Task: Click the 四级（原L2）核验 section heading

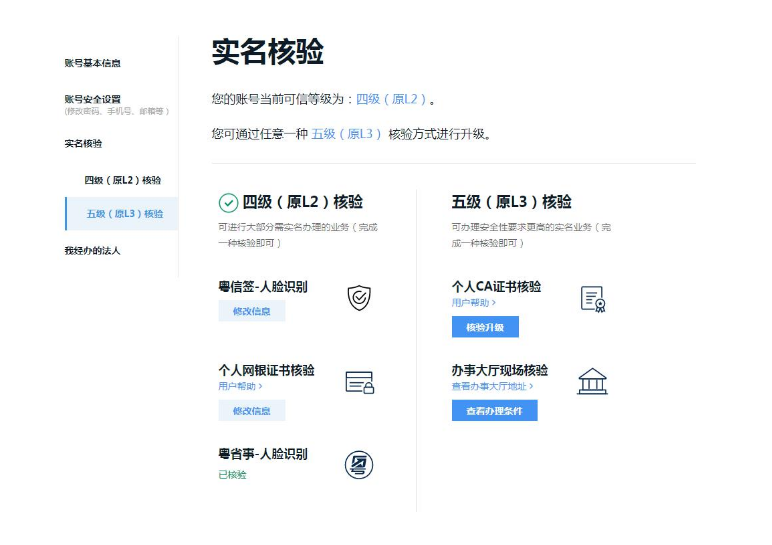Action: [x=303, y=202]
